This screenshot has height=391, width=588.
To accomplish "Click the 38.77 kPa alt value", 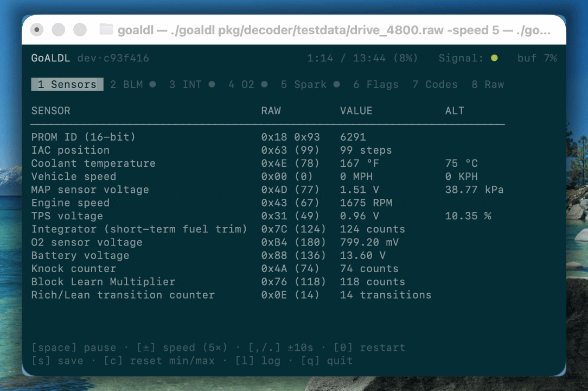I will coord(475,190).
